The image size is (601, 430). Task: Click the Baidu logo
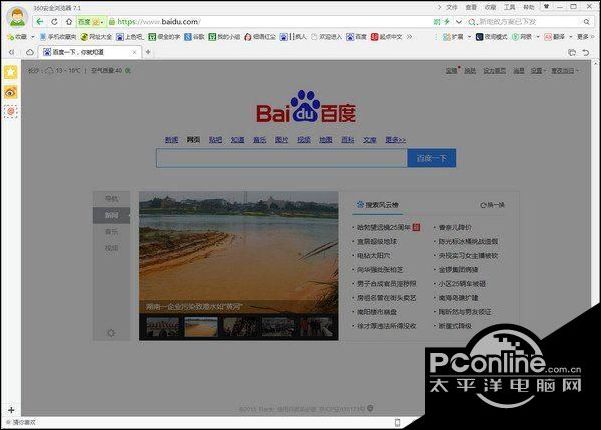(306, 107)
